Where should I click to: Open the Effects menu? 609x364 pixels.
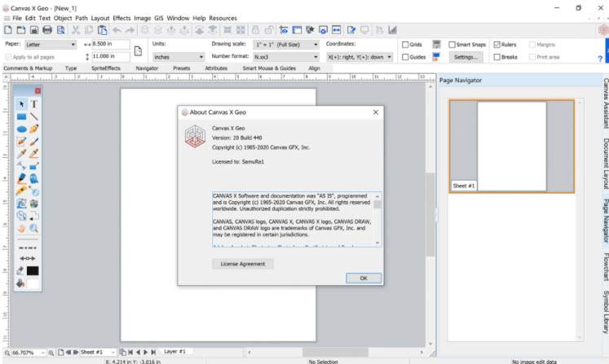tap(121, 18)
